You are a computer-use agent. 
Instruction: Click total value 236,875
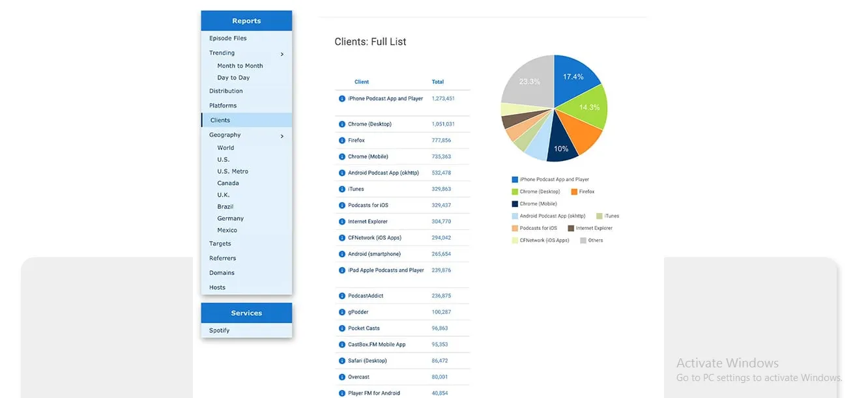(x=441, y=296)
